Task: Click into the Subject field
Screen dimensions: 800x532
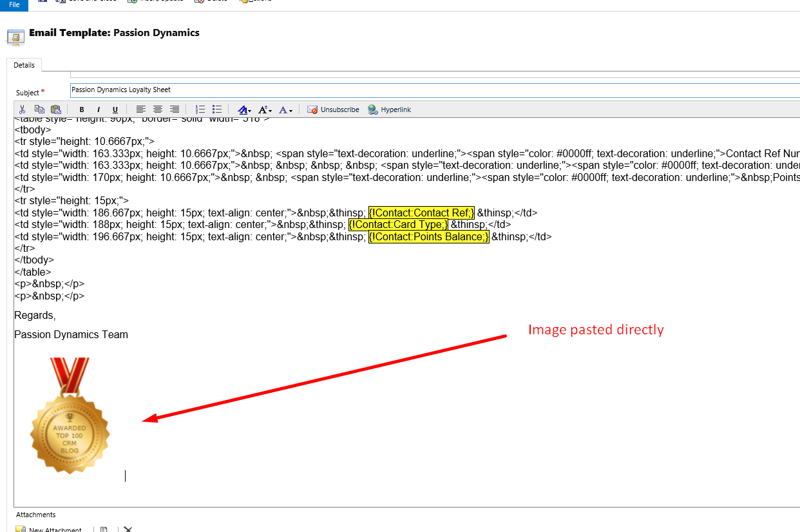Action: pos(432,90)
